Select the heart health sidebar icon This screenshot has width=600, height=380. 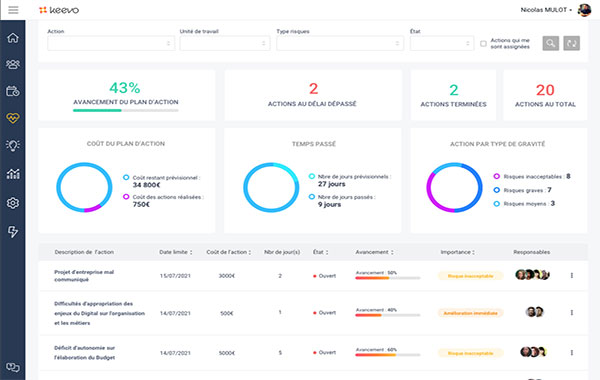pos(13,118)
